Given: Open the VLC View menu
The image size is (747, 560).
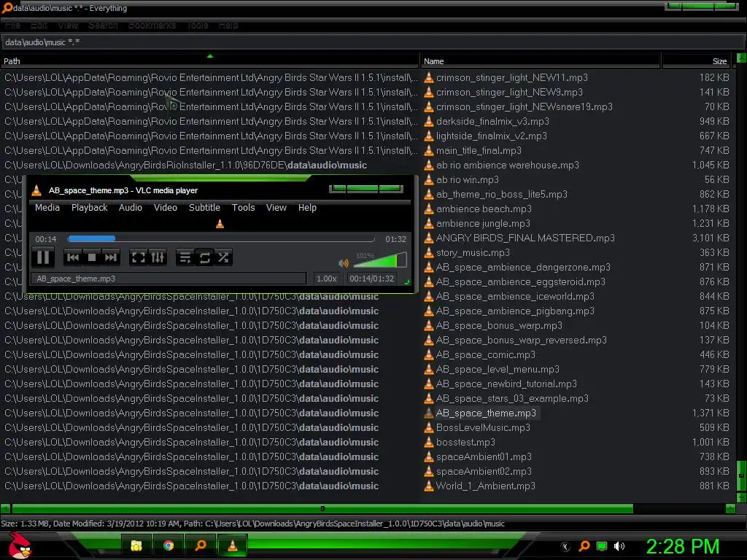Looking at the screenshot, I should (276, 208).
